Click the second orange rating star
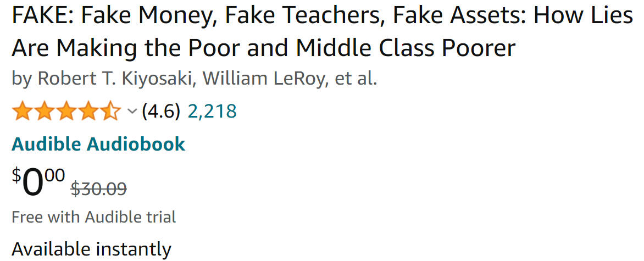This screenshot has width=644, height=261. pos(45,111)
